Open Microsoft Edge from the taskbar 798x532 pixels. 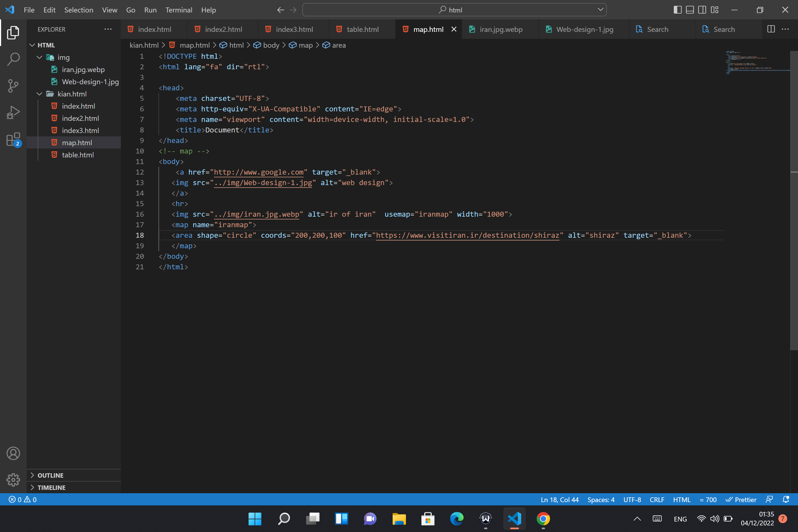[457, 518]
